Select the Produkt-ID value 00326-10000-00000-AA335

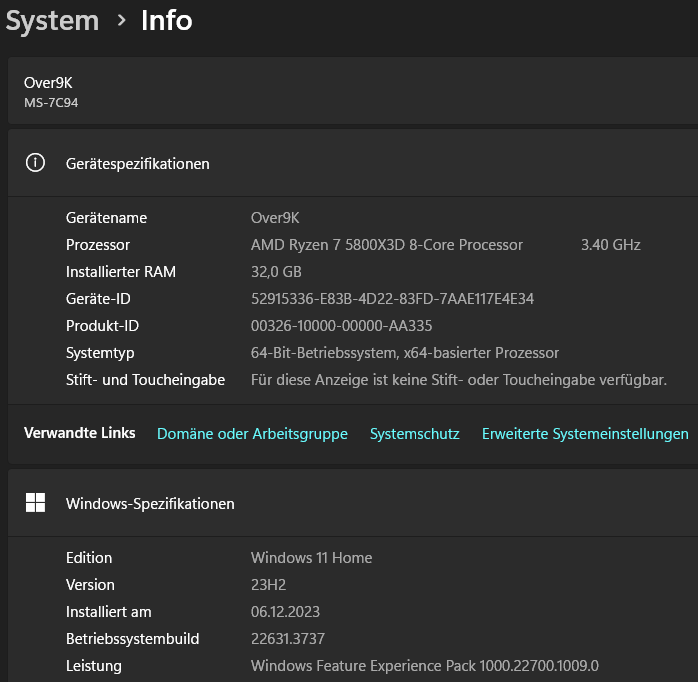click(341, 326)
